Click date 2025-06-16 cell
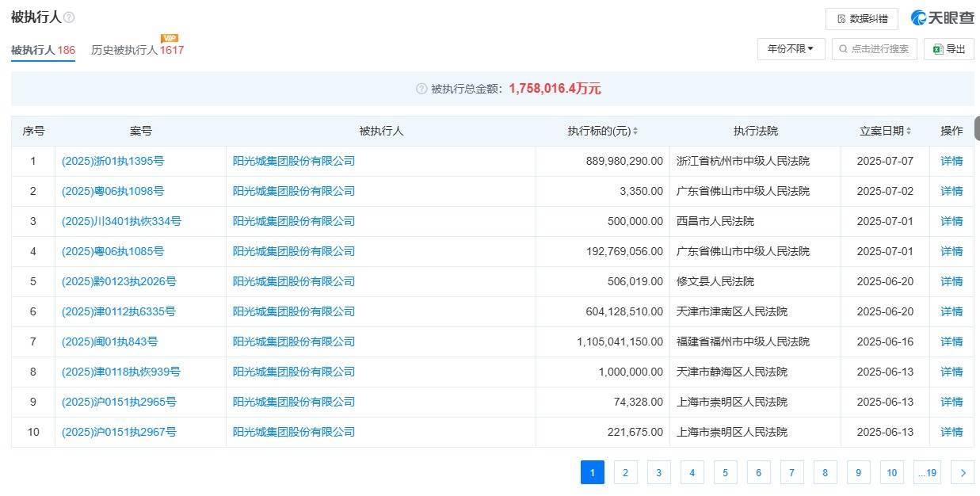 click(885, 341)
